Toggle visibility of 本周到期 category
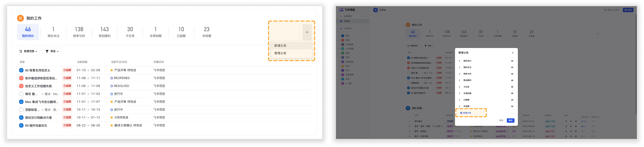The width and height of the screenshot is (644, 147). click(512, 93)
